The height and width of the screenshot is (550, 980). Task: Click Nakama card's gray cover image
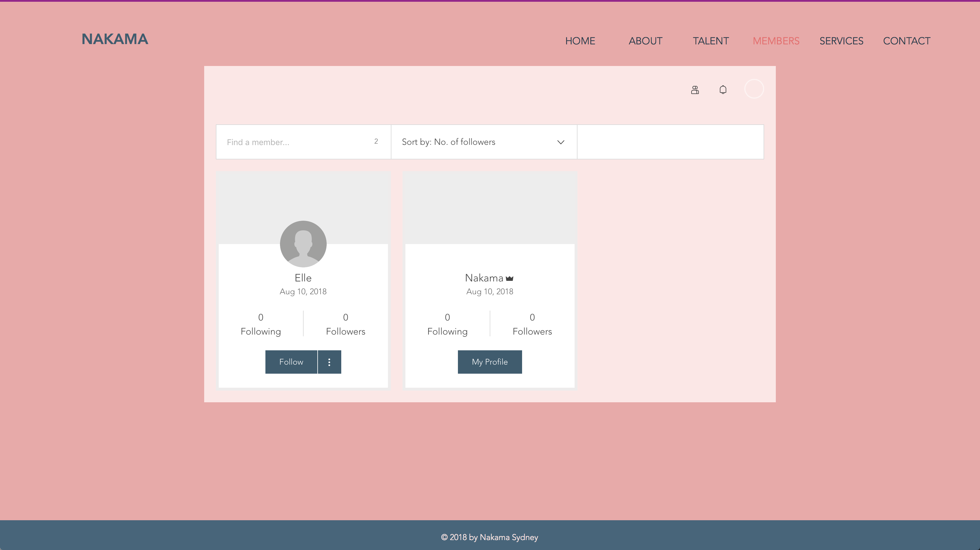[490, 208]
